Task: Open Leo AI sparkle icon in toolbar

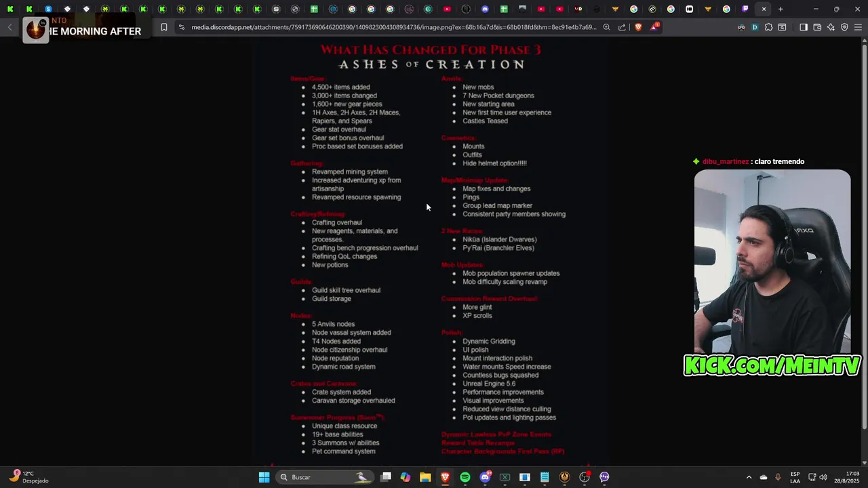Action: tap(831, 27)
